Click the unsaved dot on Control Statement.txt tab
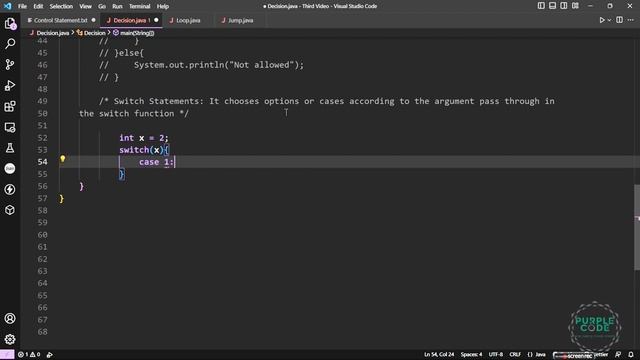This screenshot has height=360, width=640. [93, 20]
